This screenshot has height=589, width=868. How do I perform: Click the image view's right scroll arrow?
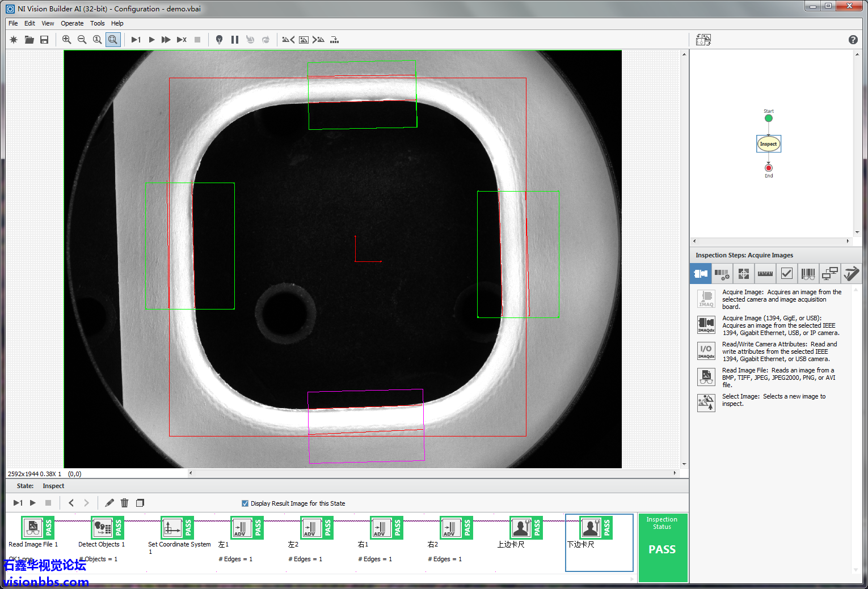675,473
